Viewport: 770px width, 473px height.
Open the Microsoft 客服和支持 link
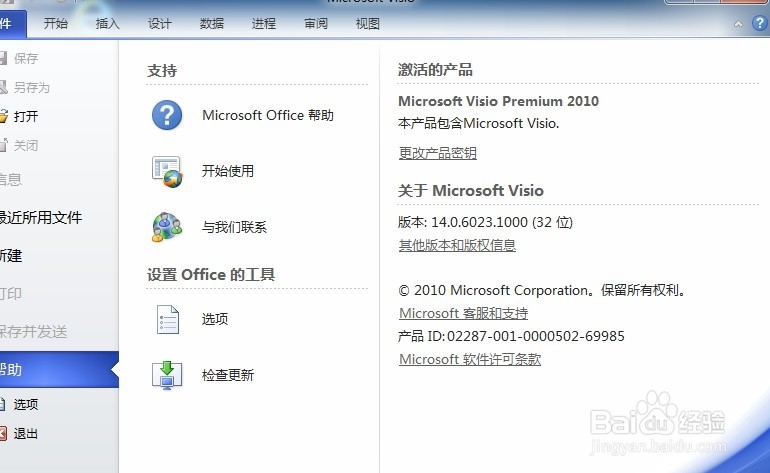(x=464, y=313)
